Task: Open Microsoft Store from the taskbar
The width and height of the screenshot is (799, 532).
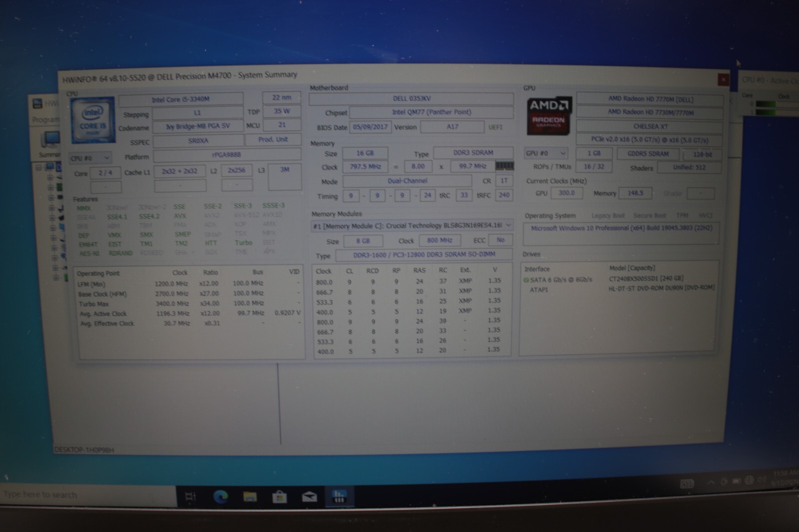Action: [279, 497]
